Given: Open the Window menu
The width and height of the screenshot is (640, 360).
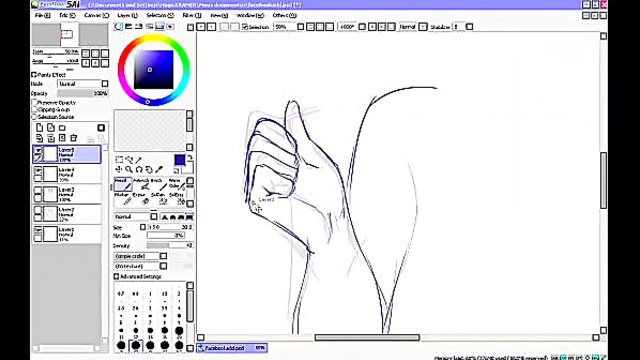Looking at the screenshot, I should pyautogui.click(x=250, y=15).
